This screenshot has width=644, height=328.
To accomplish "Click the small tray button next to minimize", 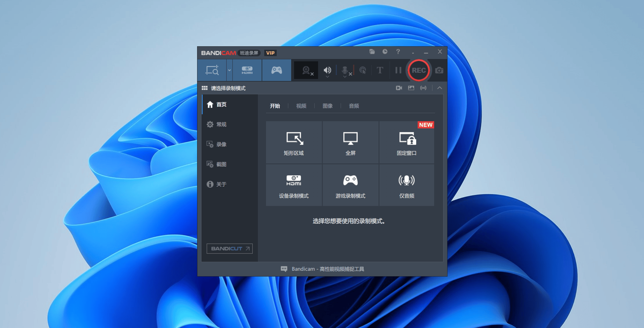I will (413, 52).
